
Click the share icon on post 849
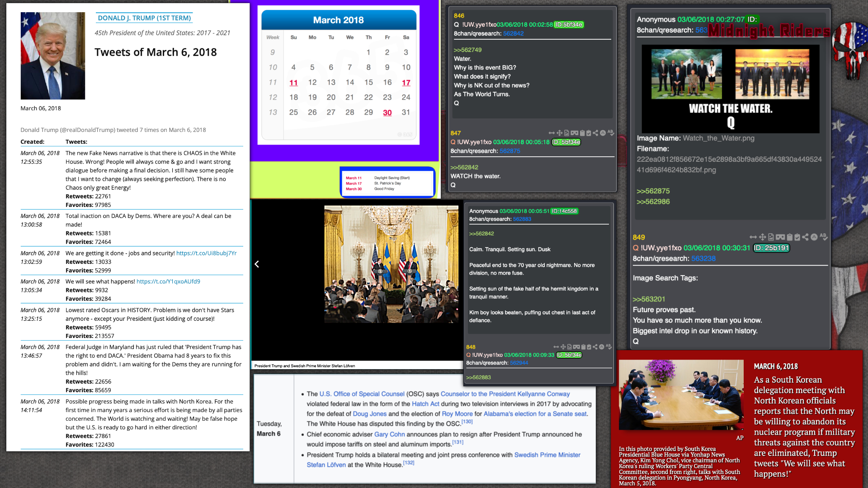click(805, 237)
